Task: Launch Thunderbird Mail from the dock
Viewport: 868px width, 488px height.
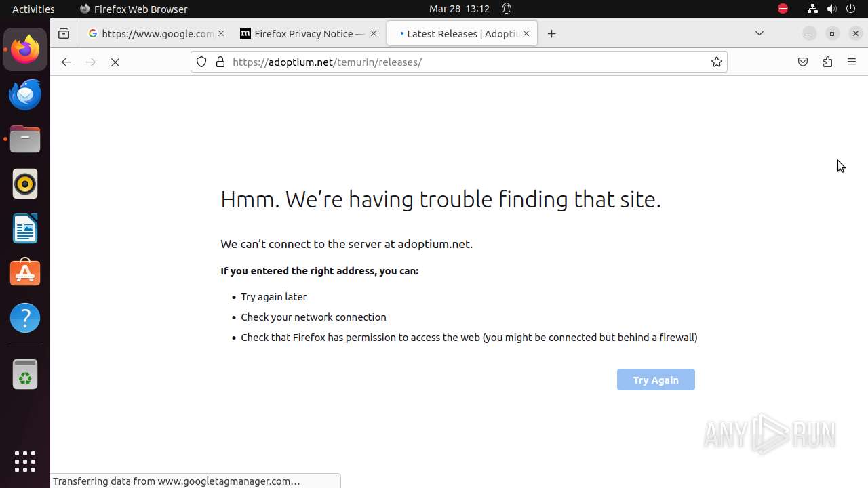Action: click(25, 94)
